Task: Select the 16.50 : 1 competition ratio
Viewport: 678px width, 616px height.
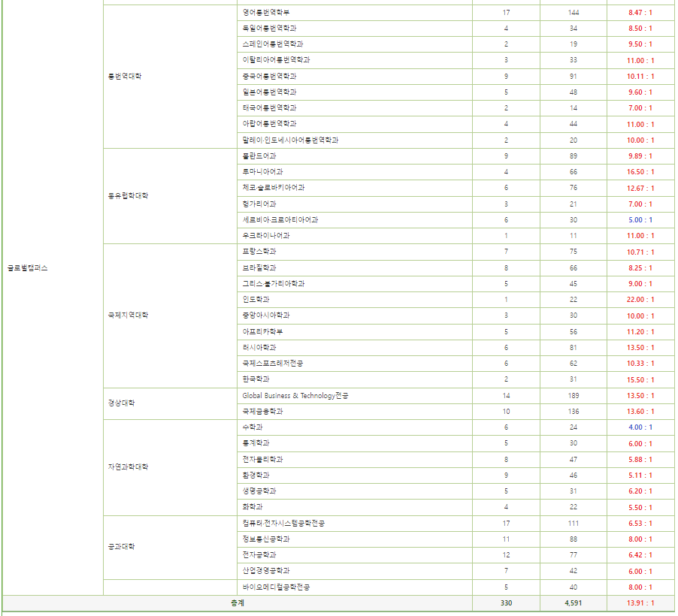Action: [640, 172]
